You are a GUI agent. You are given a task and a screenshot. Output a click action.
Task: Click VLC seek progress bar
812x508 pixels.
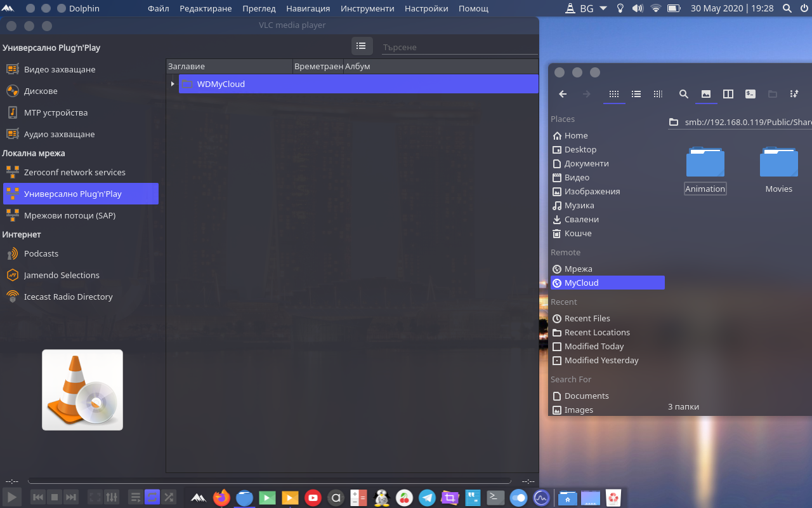270,481
